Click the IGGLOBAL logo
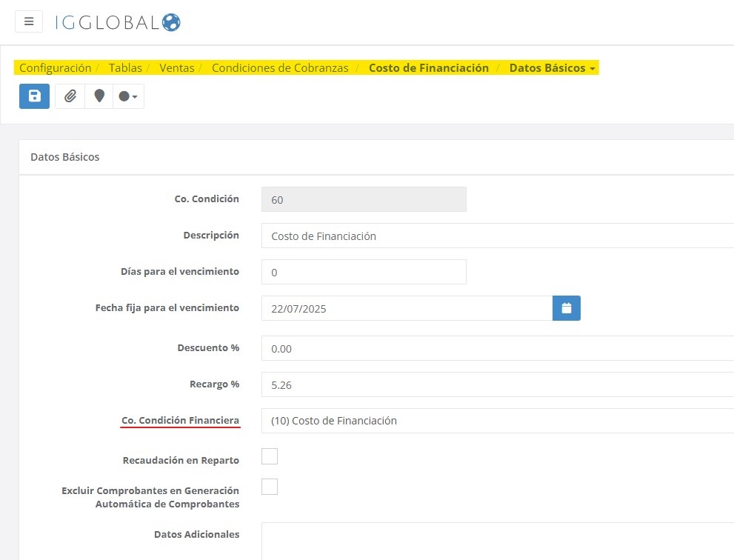 point(118,22)
